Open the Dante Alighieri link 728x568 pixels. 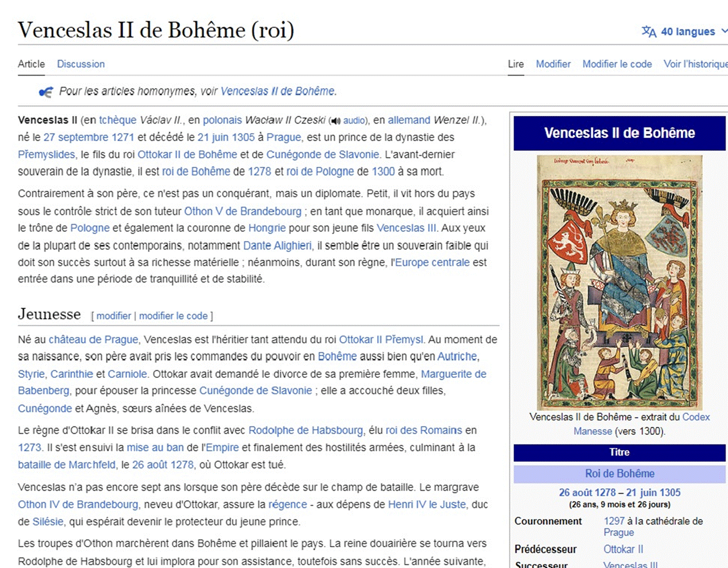pyautogui.click(x=278, y=245)
